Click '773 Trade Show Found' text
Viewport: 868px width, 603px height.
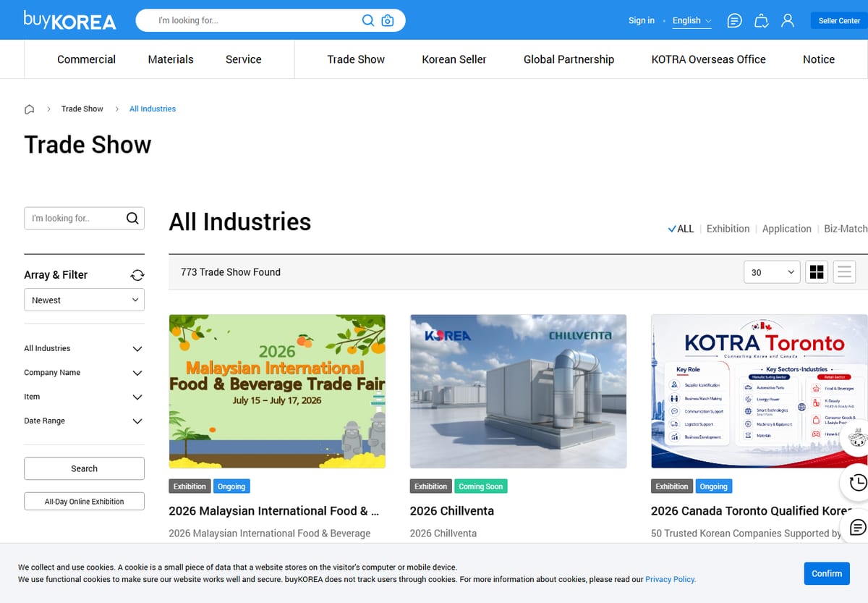tap(231, 272)
